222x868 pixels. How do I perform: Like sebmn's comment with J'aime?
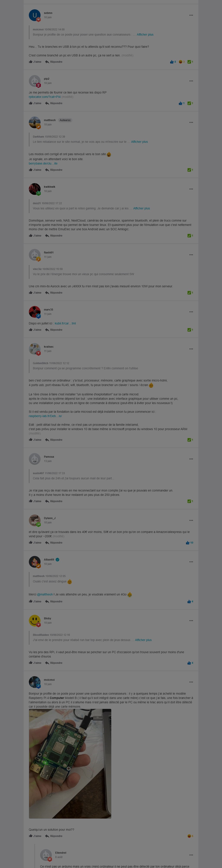35,62
